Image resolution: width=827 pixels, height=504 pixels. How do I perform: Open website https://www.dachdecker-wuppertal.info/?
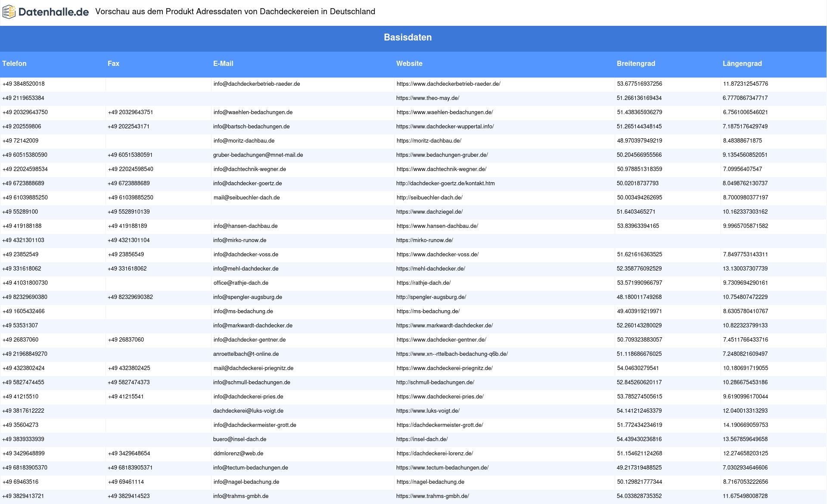point(445,127)
